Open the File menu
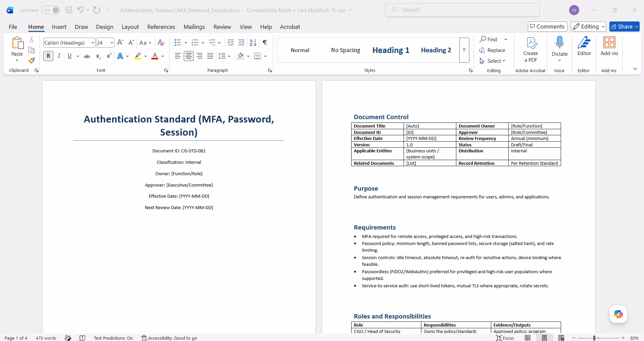 pos(13,27)
